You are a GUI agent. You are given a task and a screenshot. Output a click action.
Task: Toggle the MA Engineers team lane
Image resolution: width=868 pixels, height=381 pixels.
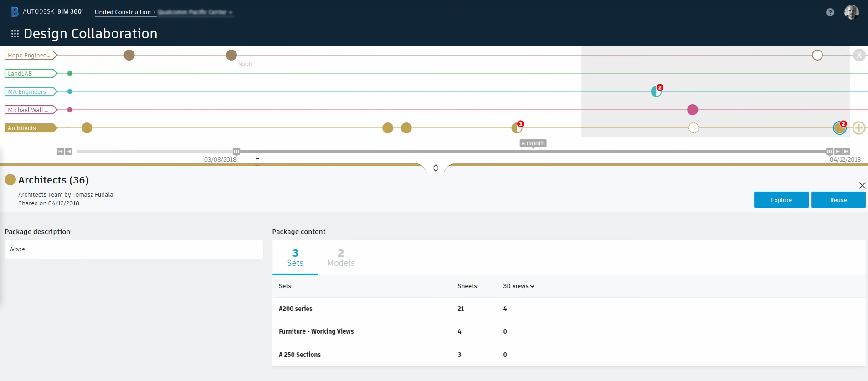30,91
